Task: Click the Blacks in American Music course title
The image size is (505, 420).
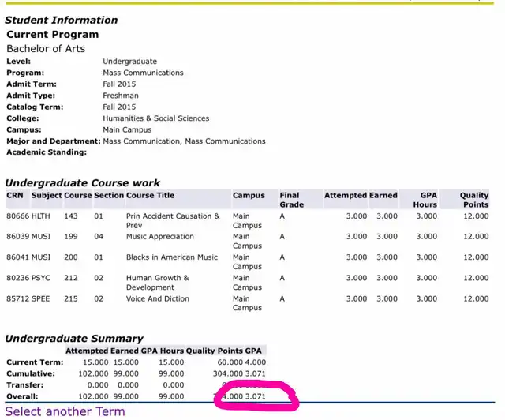Action: click(x=171, y=257)
